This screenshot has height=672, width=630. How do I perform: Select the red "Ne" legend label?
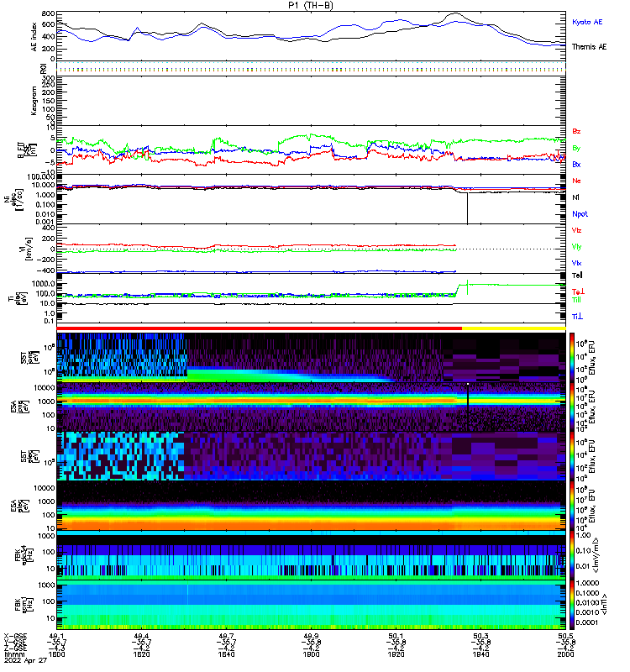tap(576, 181)
